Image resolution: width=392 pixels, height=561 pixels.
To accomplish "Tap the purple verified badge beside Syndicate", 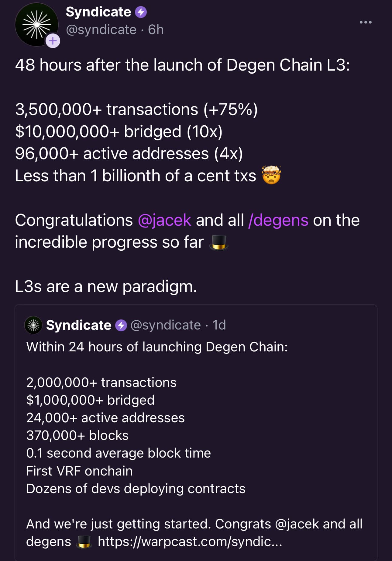I will point(141,12).
